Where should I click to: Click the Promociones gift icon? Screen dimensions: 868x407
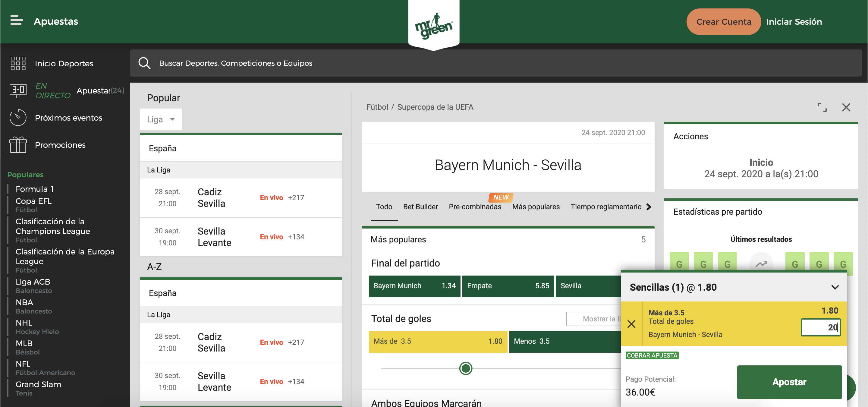[18, 145]
